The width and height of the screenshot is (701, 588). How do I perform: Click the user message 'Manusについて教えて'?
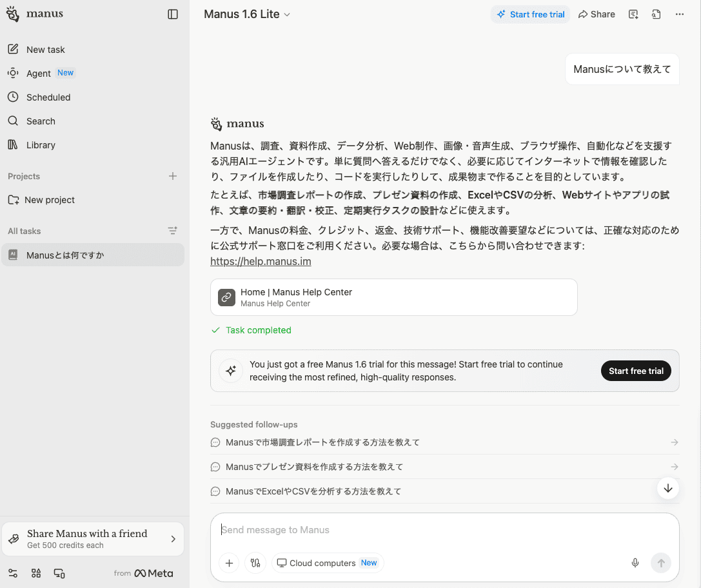[622, 69]
